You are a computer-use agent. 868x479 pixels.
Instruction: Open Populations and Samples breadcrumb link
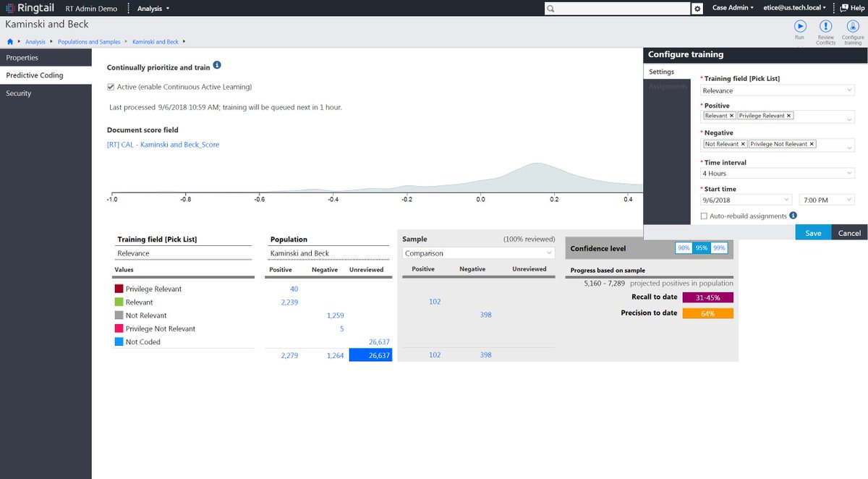(89, 42)
